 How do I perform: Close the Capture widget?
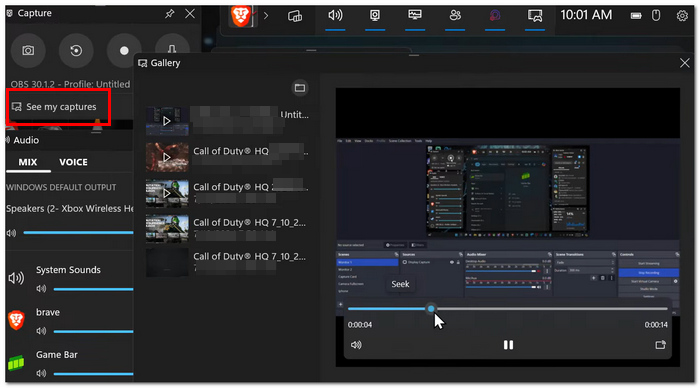[190, 14]
